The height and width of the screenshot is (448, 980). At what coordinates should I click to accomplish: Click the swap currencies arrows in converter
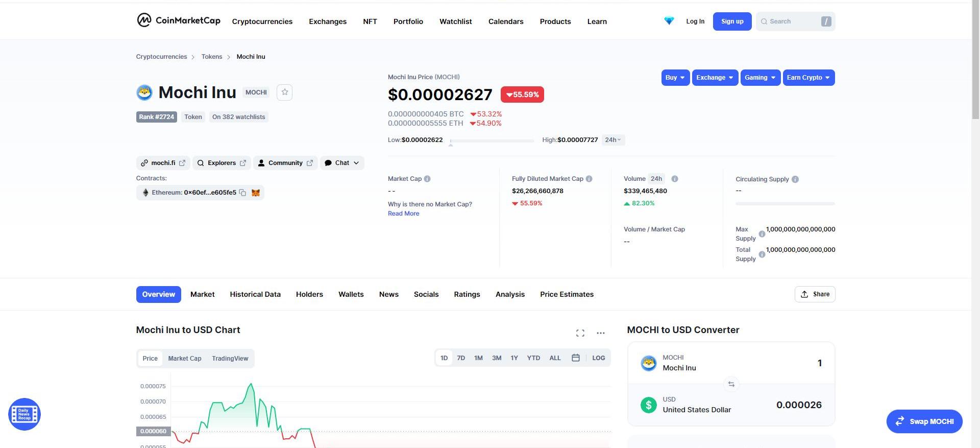731,384
